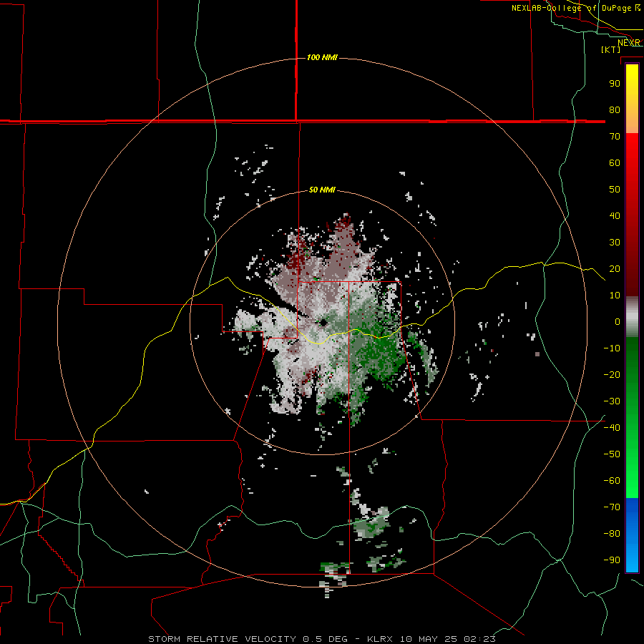Click the 60 value on color scale
This screenshot has height=644, width=644.
click(x=615, y=162)
